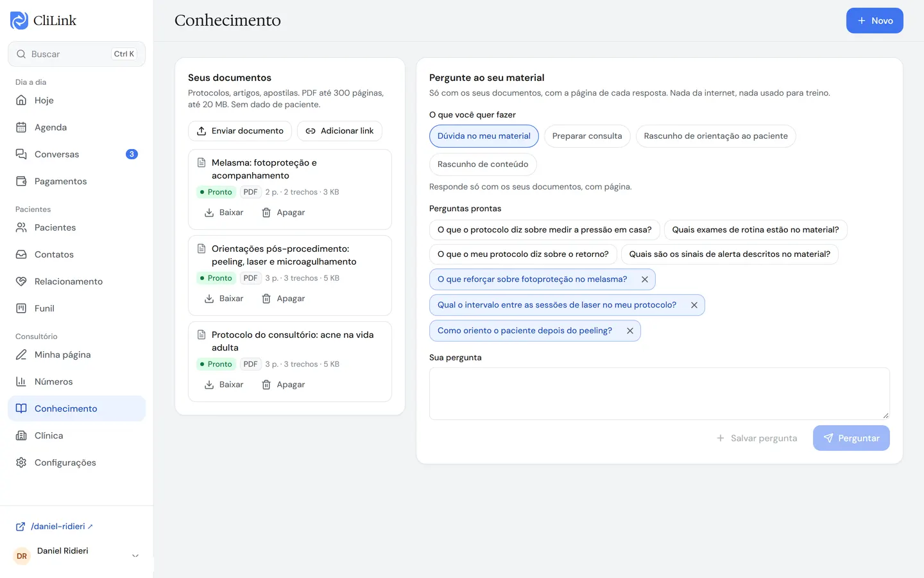Open the Protocolo do consultório document file icon
The image size is (924, 578).
coord(201,335)
